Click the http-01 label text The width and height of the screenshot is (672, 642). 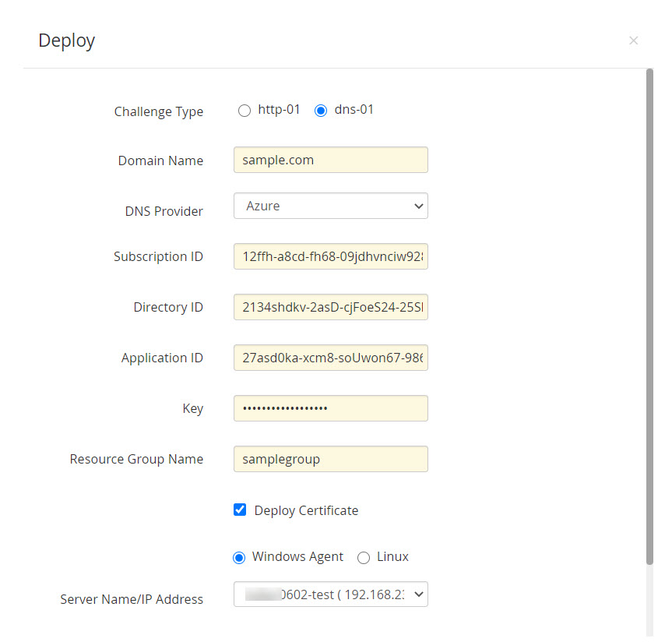(279, 110)
